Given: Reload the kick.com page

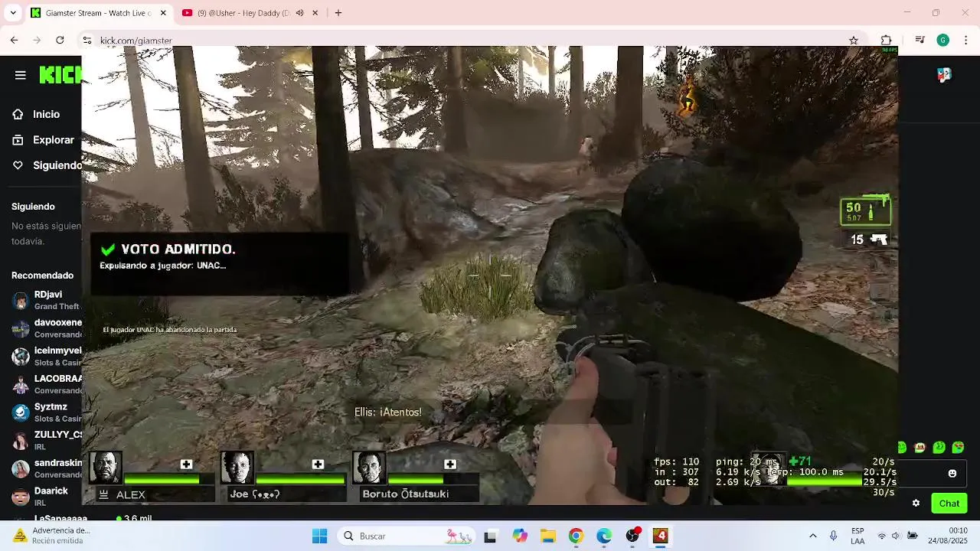Looking at the screenshot, I should tap(60, 40).
